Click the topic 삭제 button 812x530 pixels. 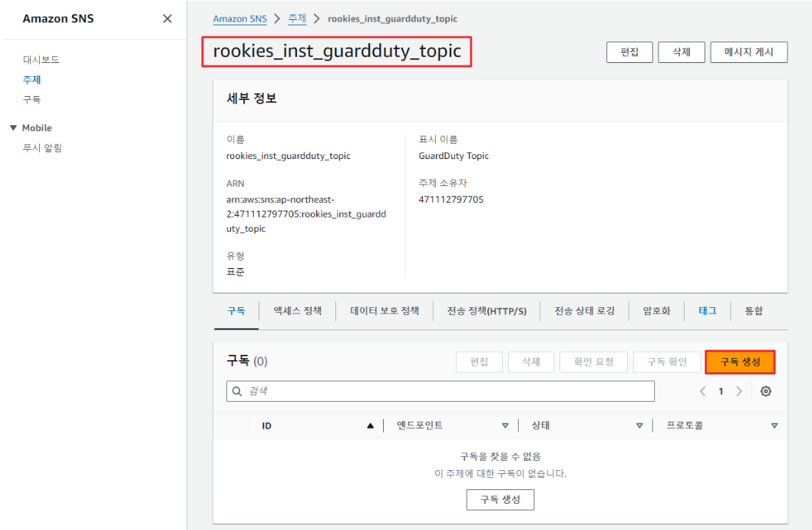coord(681,51)
